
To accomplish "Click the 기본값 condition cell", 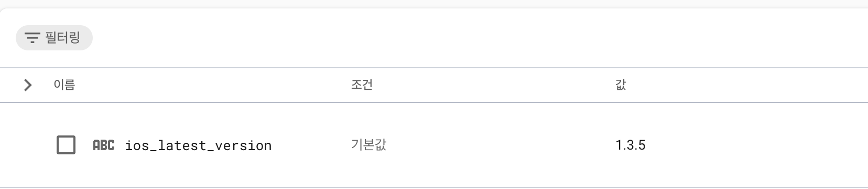I will point(368,145).
